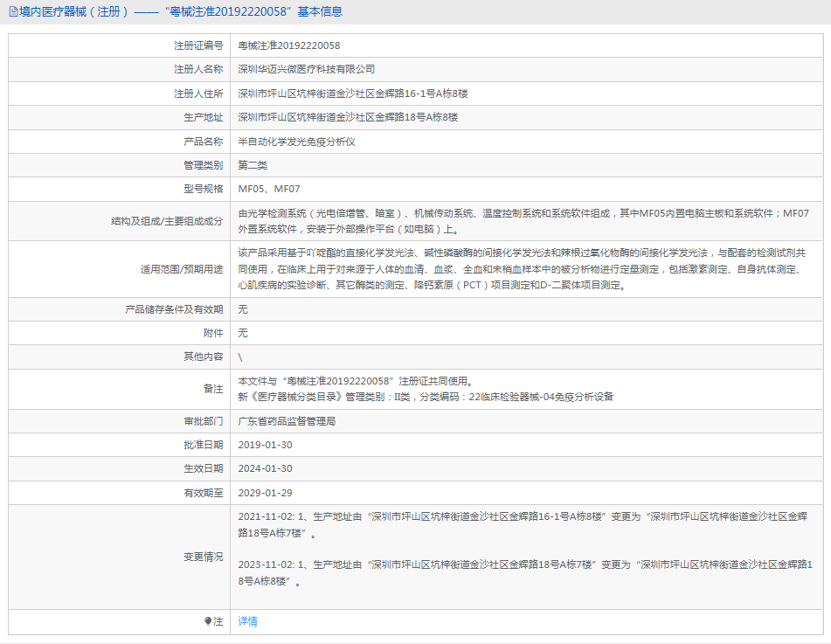Click the 批准日期 row label
Screen dimensions: 831x644
(x=204, y=445)
